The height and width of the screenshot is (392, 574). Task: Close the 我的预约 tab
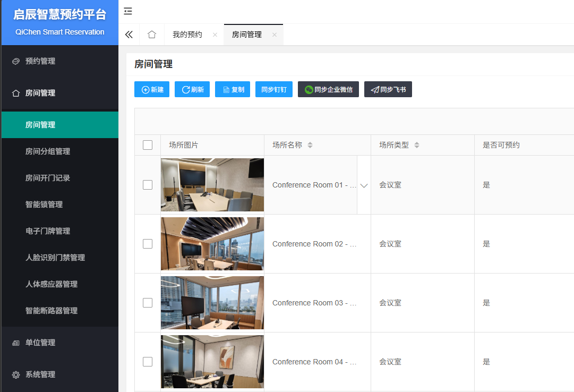[x=215, y=35]
